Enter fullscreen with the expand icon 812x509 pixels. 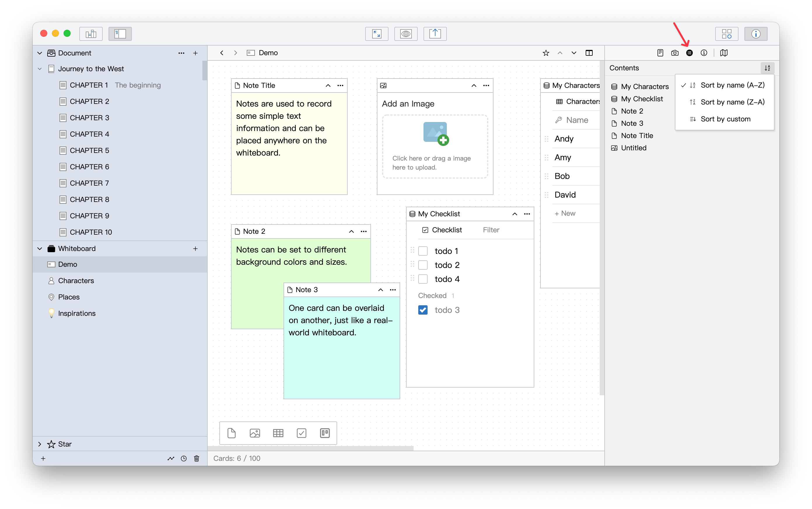click(x=377, y=34)
